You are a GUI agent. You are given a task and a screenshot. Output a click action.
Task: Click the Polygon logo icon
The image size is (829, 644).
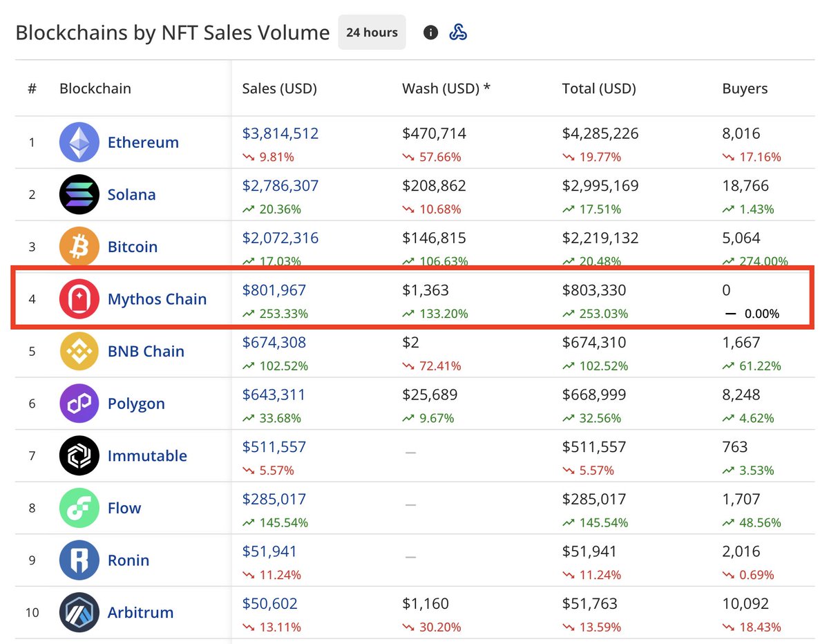tap(79, 404)
